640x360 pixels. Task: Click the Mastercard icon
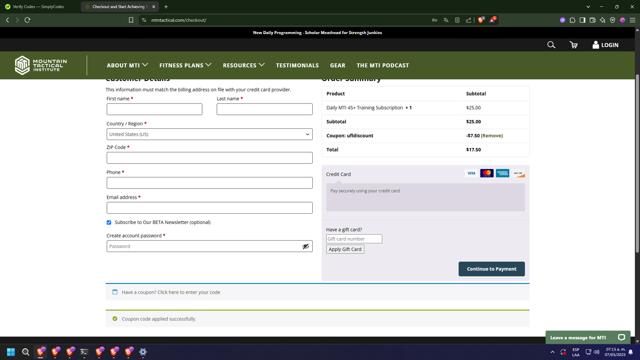point(487,173)
